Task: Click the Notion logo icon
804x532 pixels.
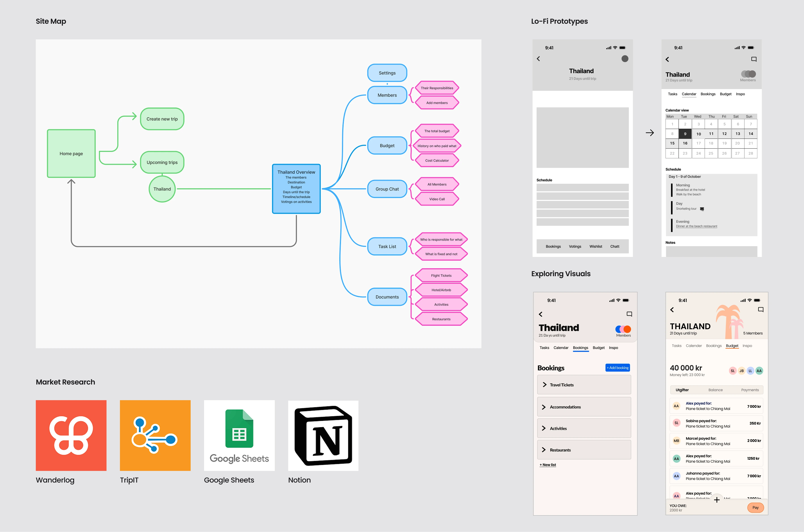Action: [323, 435]
